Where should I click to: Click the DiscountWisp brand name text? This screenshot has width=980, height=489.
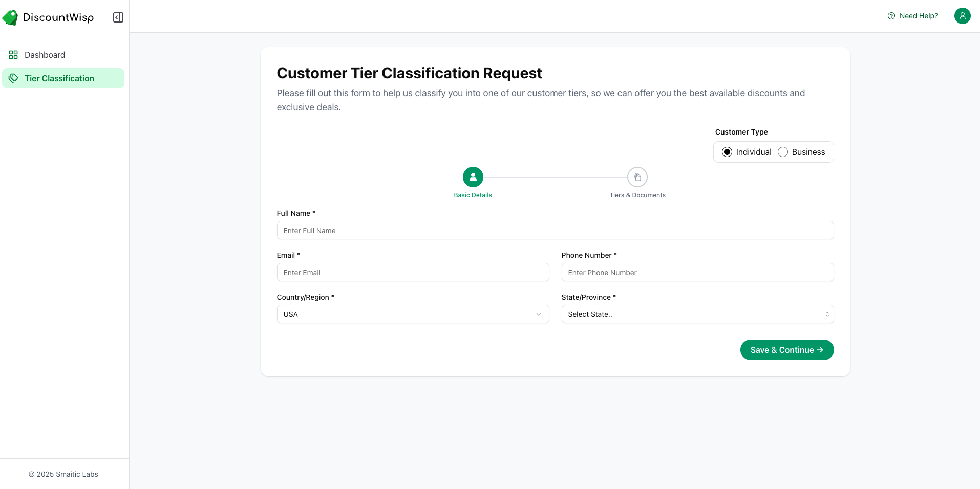58,17
